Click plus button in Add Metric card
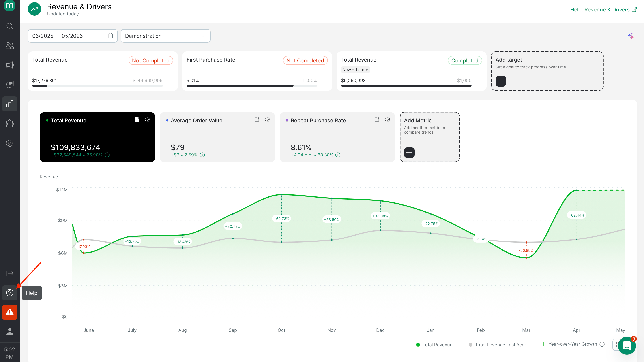This screenshot has width=644, height=362. [x=409, y=152]
